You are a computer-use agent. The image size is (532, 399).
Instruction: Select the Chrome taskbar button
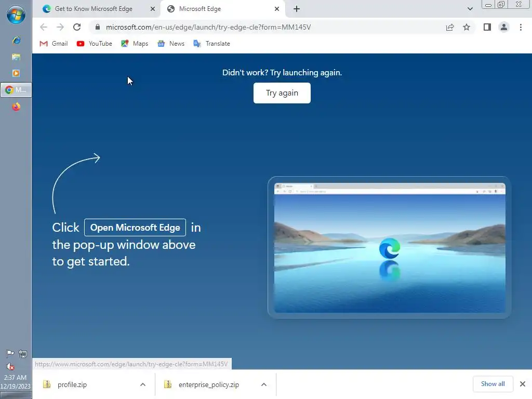point(16,90)
